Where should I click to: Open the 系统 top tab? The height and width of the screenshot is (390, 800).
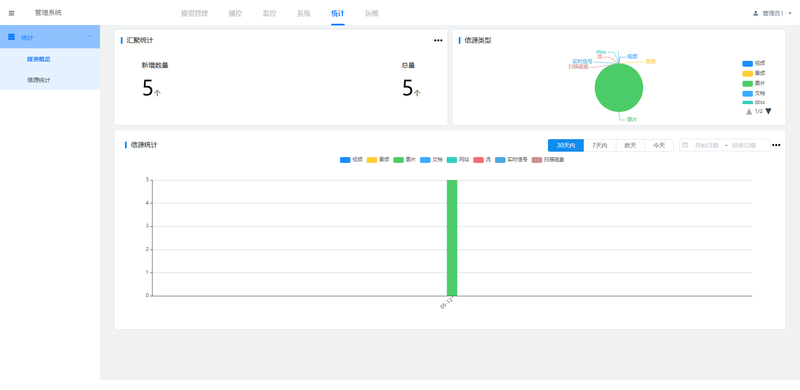tap(304, 13)
